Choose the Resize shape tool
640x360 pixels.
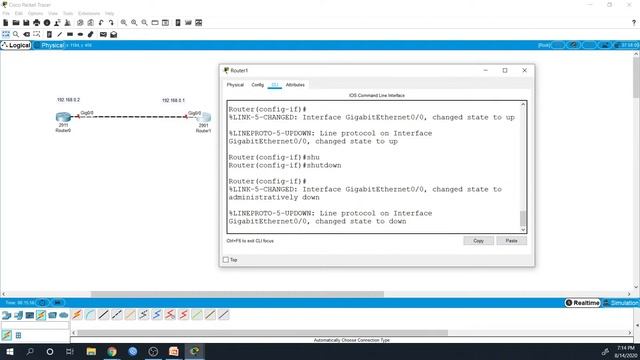[37, 34]
